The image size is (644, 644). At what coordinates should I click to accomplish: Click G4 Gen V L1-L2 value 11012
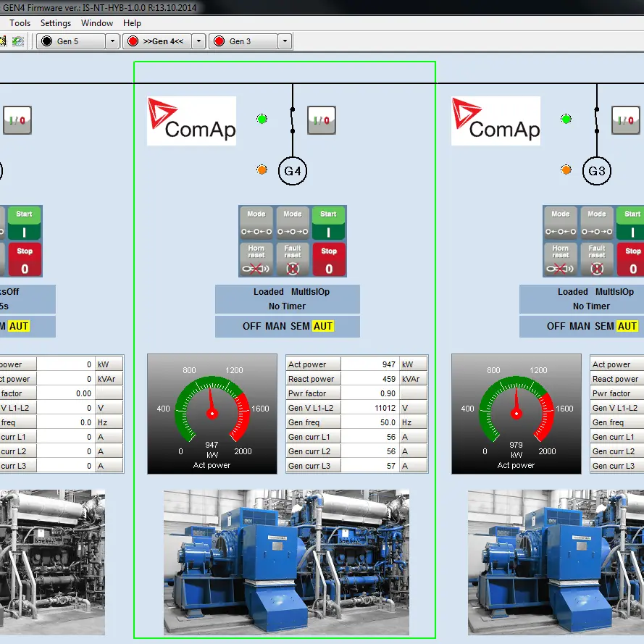[369, 408]
